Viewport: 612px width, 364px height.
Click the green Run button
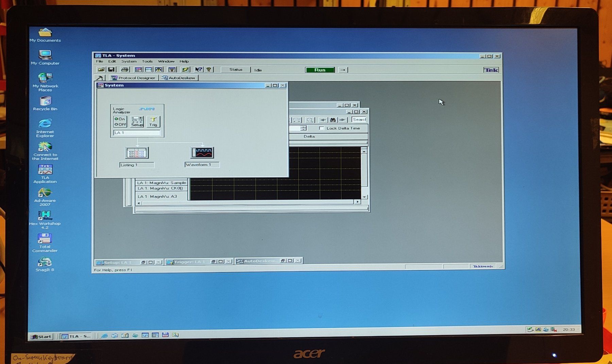click(x=320, y=70)
